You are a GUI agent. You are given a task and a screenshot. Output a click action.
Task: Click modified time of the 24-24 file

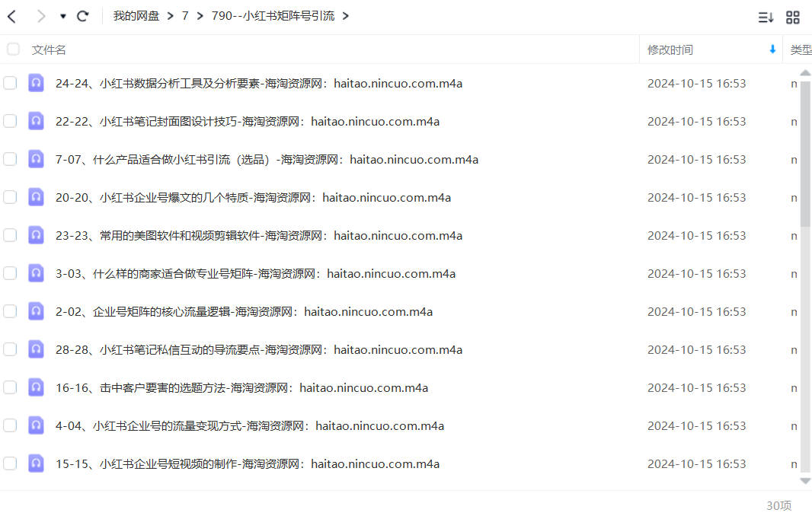click(696, 83)
